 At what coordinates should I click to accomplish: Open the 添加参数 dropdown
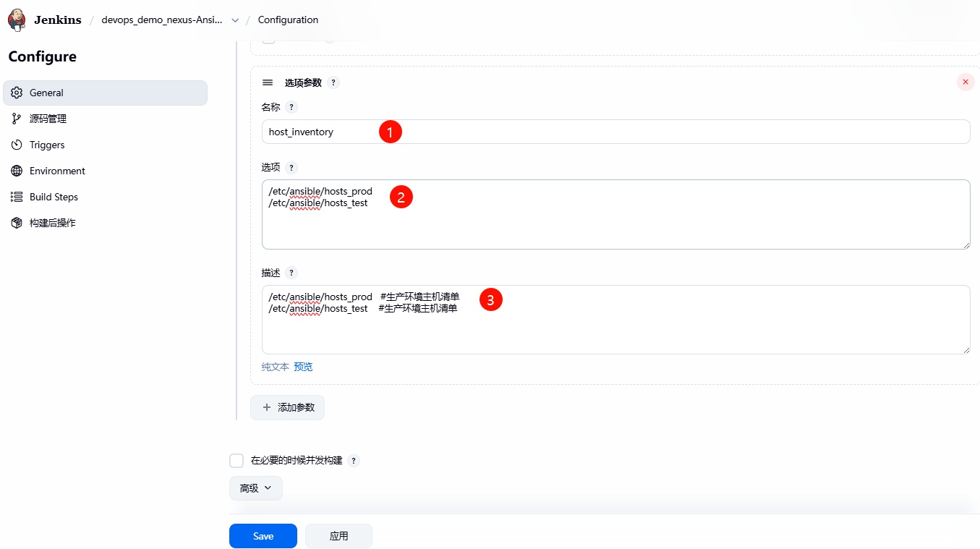[x=287, y=407]
